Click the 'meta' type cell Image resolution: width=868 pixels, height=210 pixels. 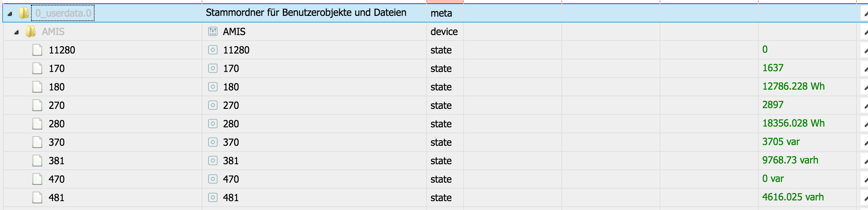point(441,13)
